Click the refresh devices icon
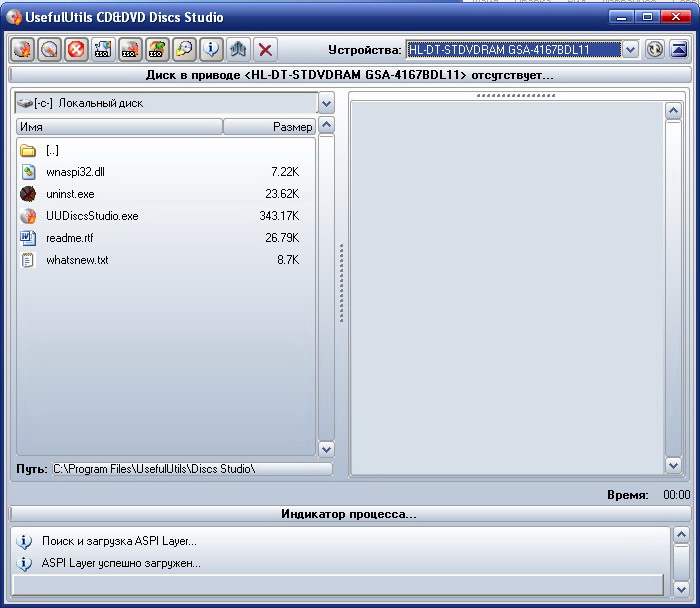The image size is (700, 608). click(654, 50)
